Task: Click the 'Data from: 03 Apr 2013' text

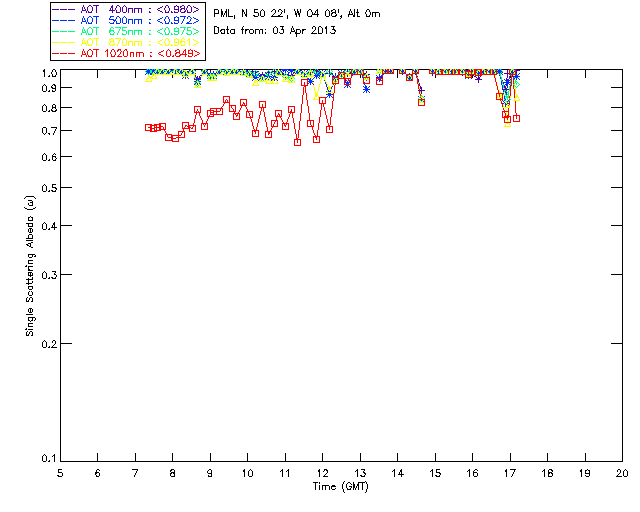Action: (275, 31)
